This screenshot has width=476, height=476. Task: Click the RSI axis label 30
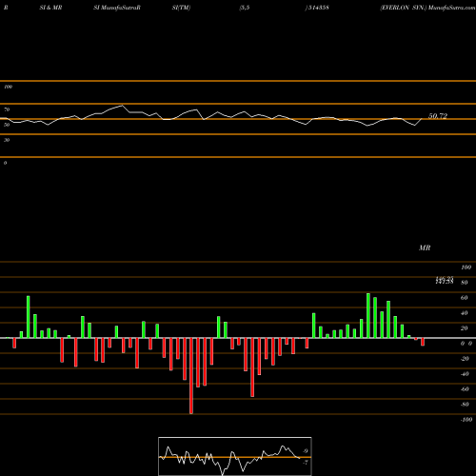click(7, 140)
